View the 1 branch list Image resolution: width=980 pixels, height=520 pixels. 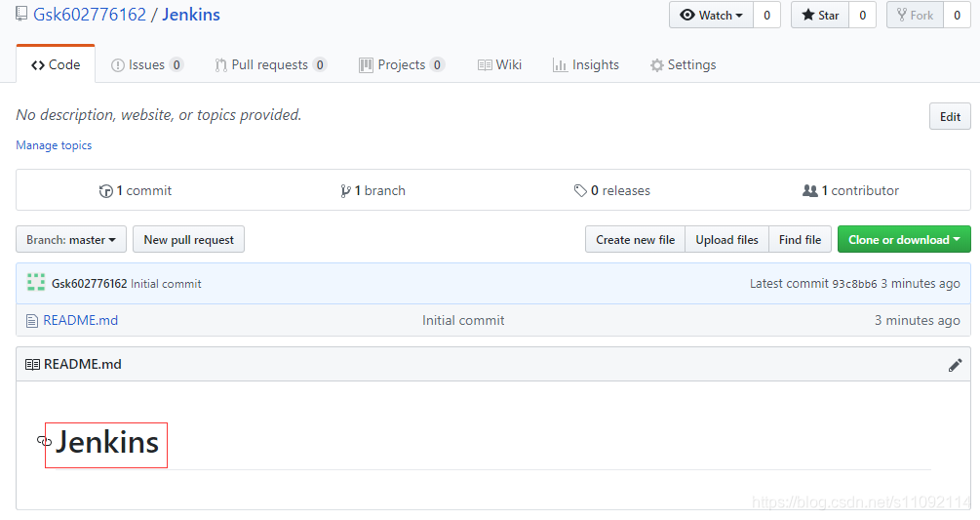373,190
